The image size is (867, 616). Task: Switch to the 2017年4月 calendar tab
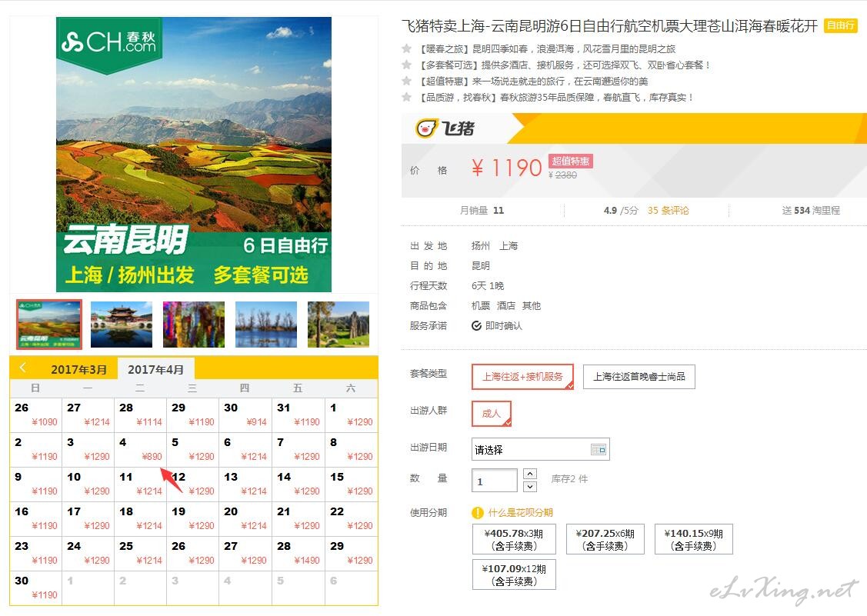click(x=155, y=369)
